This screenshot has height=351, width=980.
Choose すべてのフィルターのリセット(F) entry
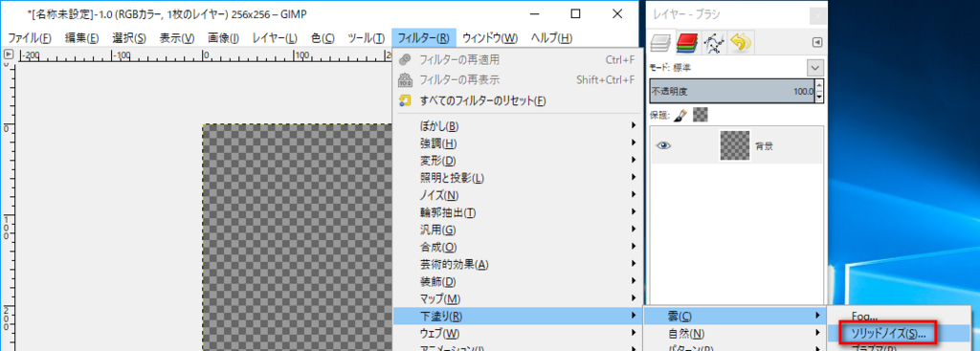(518, 100)
